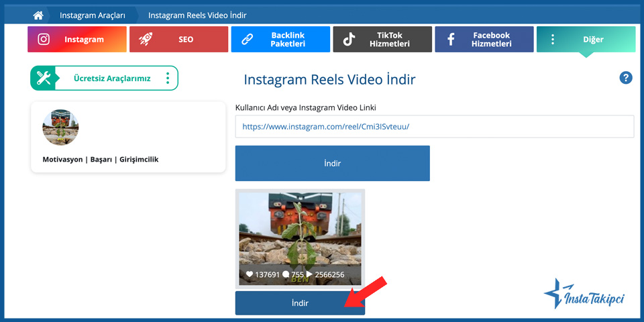Image resolution: width=644 pixels, height=322 pixels.
Task: Open Facebook Hizmetleri menu label
Action: pos(491,40)
